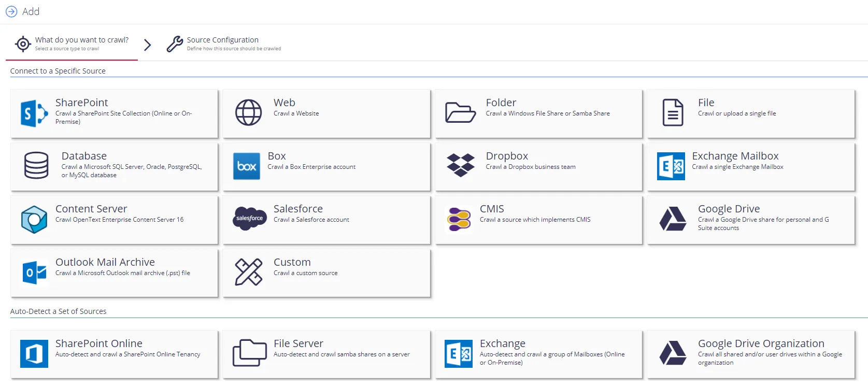The width and height of the screenshot is (868, 388).
Task: Click 'Crawl a Dropbox business team' text
Action: coord(531,167)
